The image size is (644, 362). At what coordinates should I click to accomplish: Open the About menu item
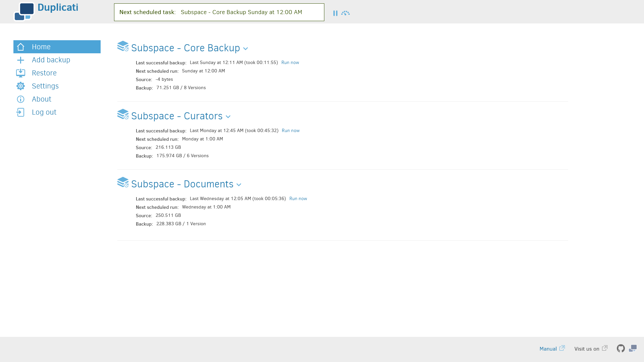tap(57, 99)
